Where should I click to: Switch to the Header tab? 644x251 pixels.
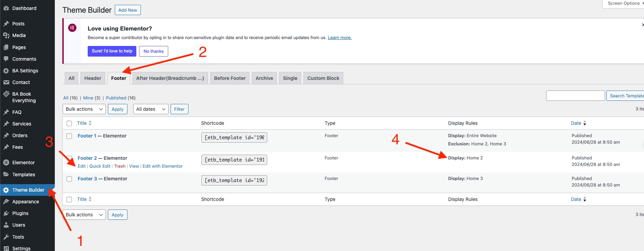(x=93, y=78)
